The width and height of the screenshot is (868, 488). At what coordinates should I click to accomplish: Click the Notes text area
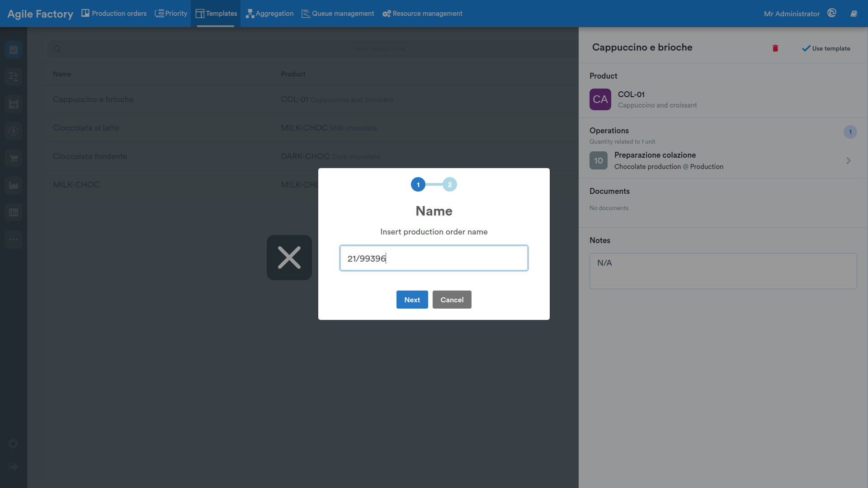[723, 271]
